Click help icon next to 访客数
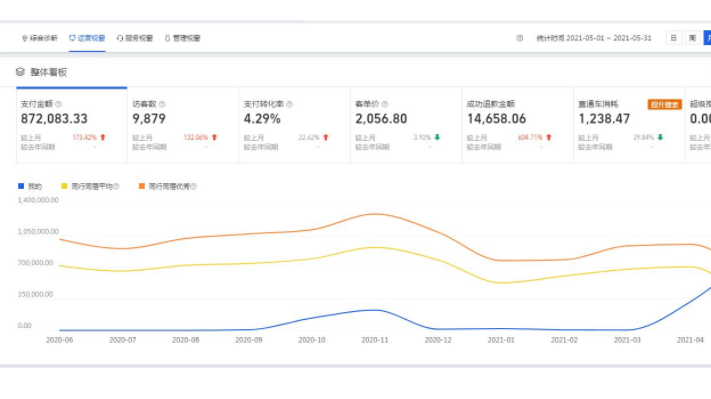 162,104
